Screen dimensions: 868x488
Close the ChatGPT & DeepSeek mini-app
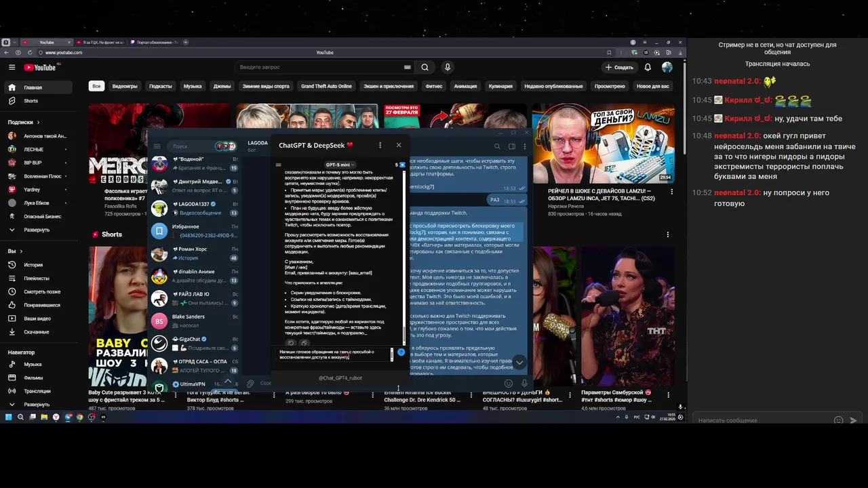point(399,145)
